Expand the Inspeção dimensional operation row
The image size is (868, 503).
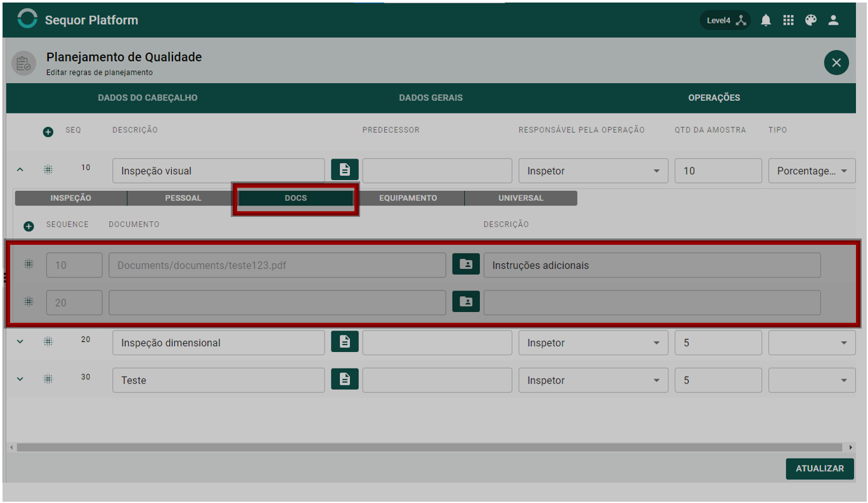[x=20, y=341]
